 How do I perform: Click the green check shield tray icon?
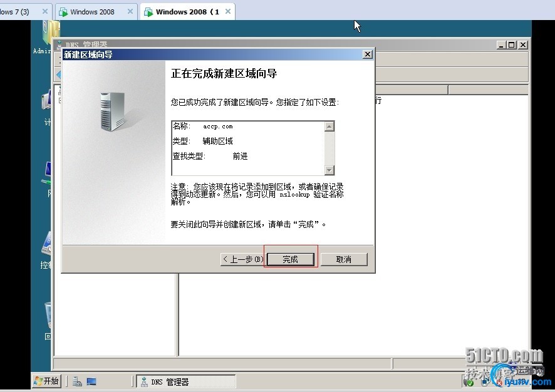pos(469,382)
